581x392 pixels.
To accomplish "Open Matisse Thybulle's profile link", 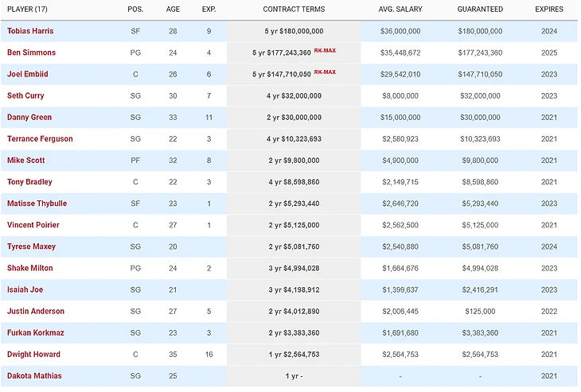I will (37, 204).
